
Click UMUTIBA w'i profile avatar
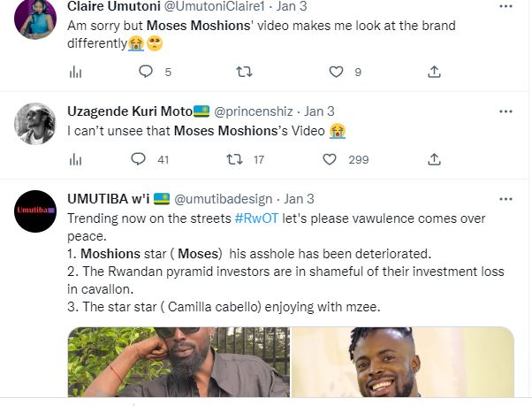35,211
